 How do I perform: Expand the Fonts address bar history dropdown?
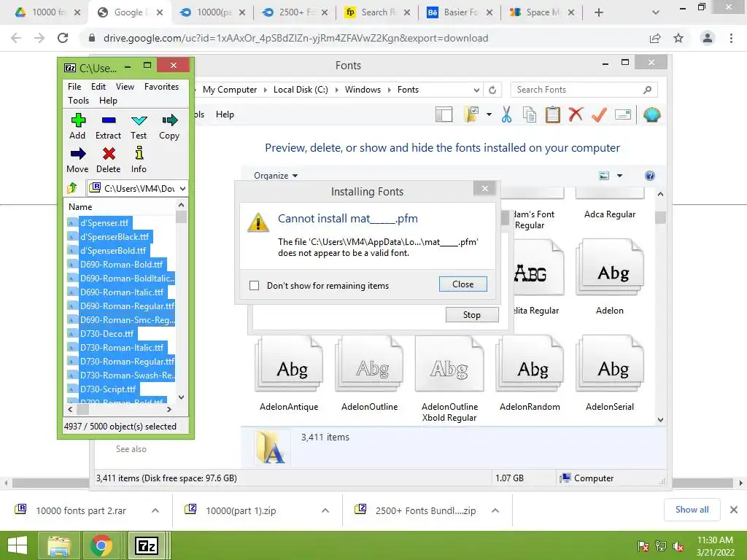[476, 90]
